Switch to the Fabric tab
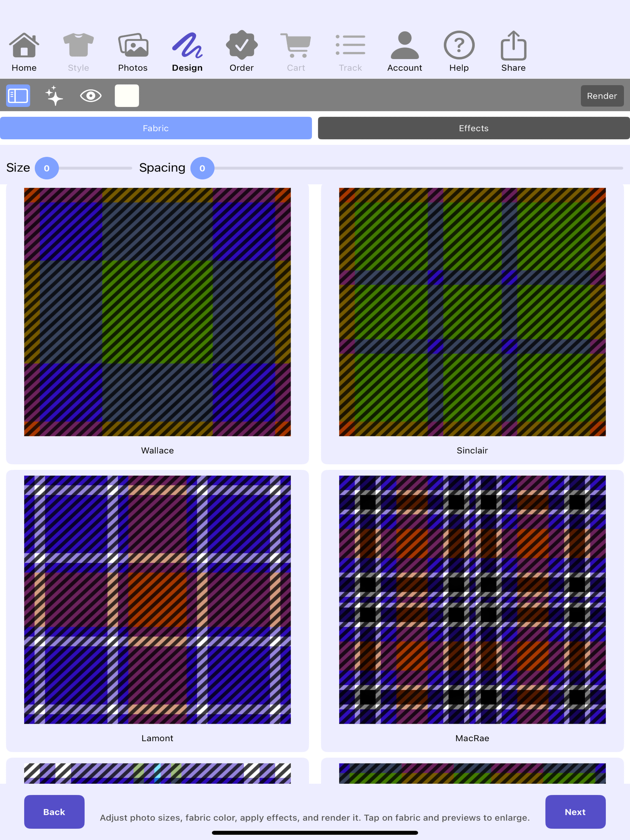The image size is (630, 840). point(156,128)
